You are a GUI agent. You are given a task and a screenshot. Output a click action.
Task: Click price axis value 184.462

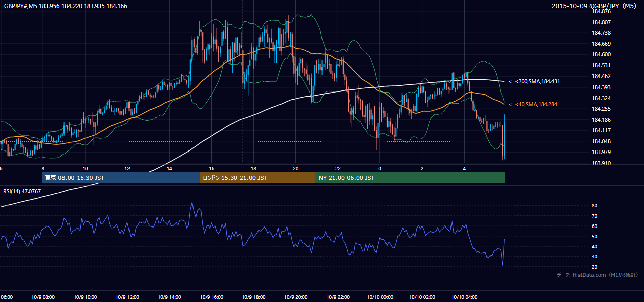[601, 76]
